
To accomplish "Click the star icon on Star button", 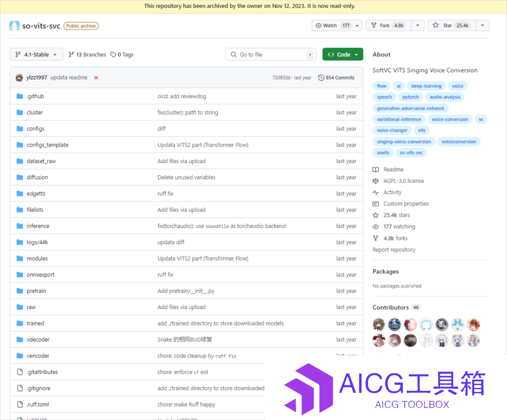I will click(436, 25).
